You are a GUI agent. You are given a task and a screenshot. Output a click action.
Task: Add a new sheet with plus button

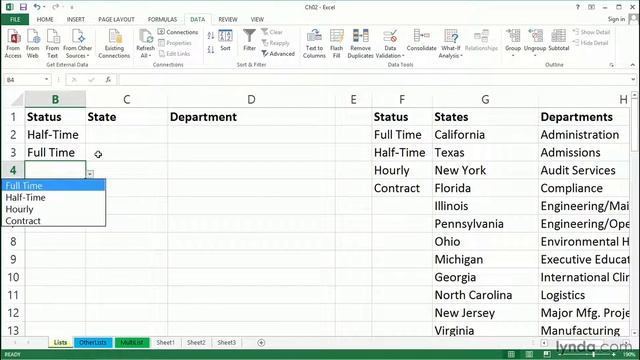click(x=261, y=342)
